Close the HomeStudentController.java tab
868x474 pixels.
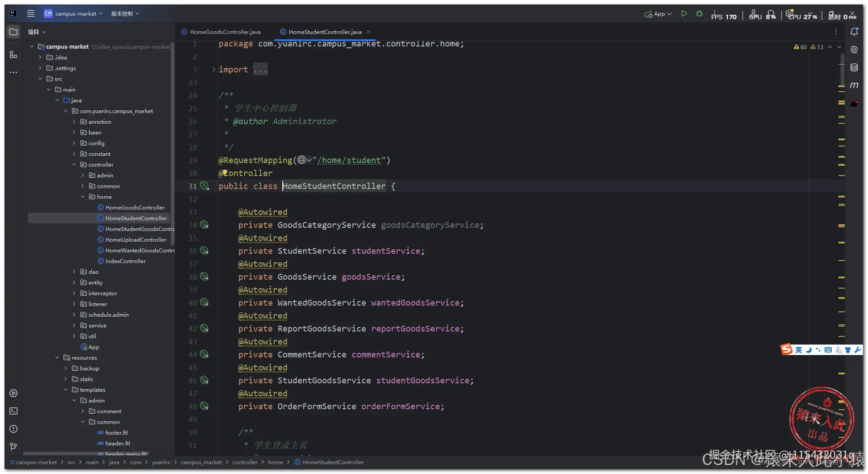tap(368, 32)
